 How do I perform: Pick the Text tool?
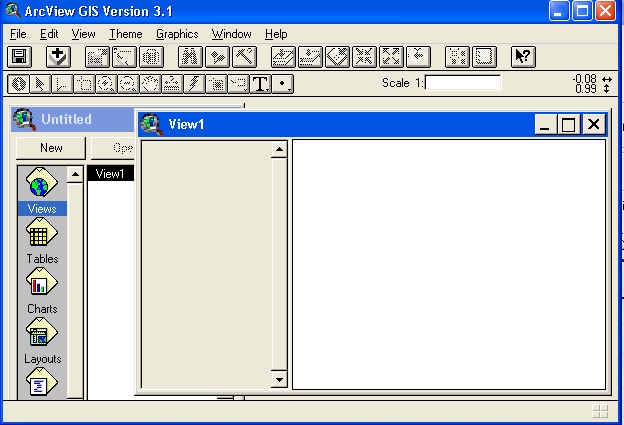261,84
